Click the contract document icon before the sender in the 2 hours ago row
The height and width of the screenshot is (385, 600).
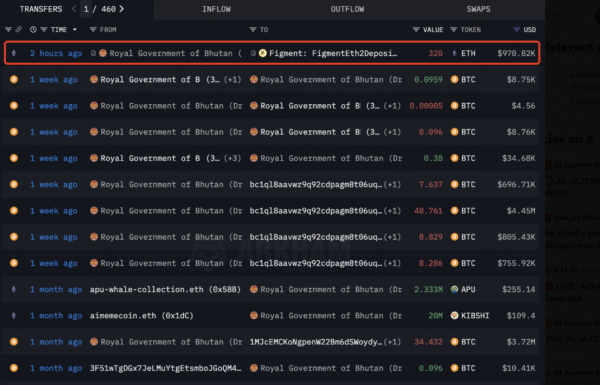(93, 53)
